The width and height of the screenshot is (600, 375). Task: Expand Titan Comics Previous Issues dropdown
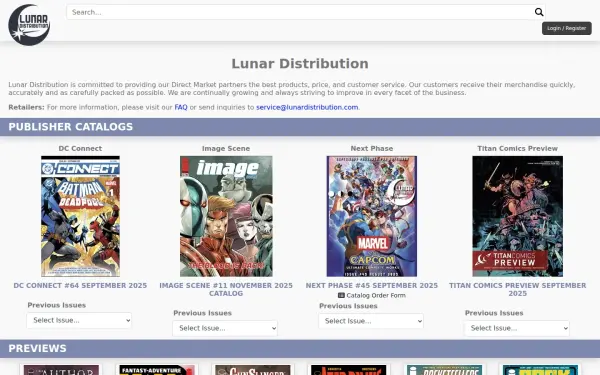(x=517, y=328)
